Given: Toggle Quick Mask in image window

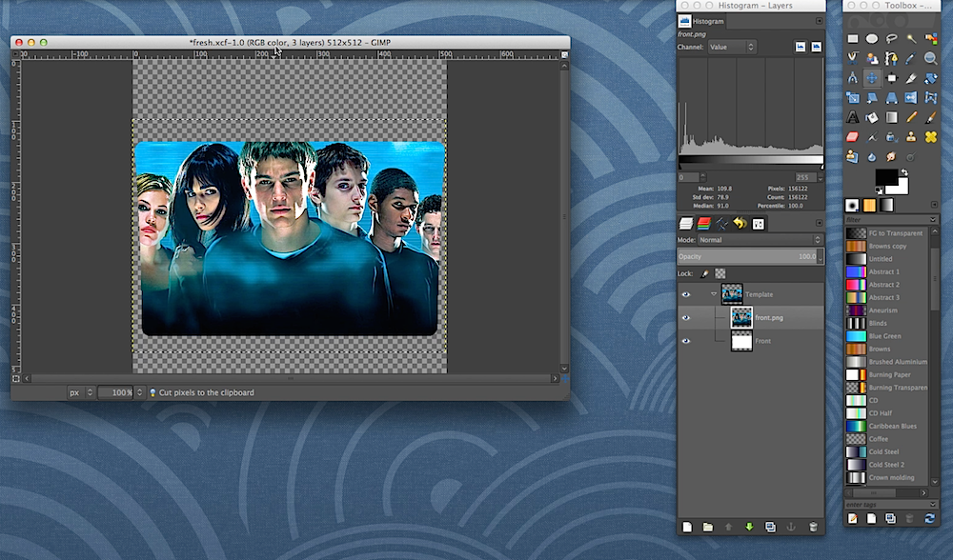Looking at the screenshot, I should 16,378.
